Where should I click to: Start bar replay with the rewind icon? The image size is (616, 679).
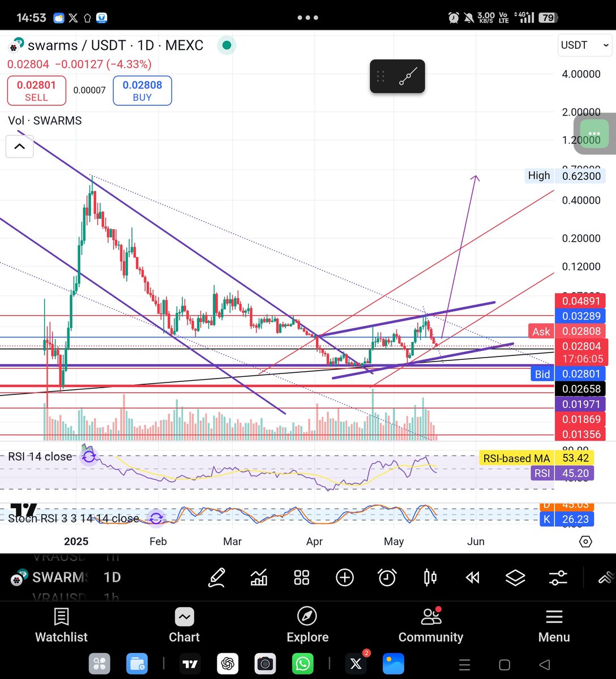pos(473,578)
